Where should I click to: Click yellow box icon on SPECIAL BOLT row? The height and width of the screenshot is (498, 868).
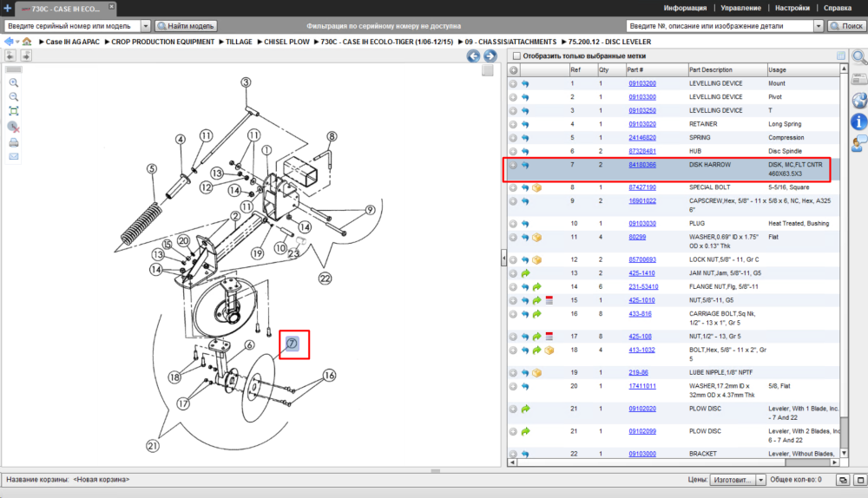[536, 187]
